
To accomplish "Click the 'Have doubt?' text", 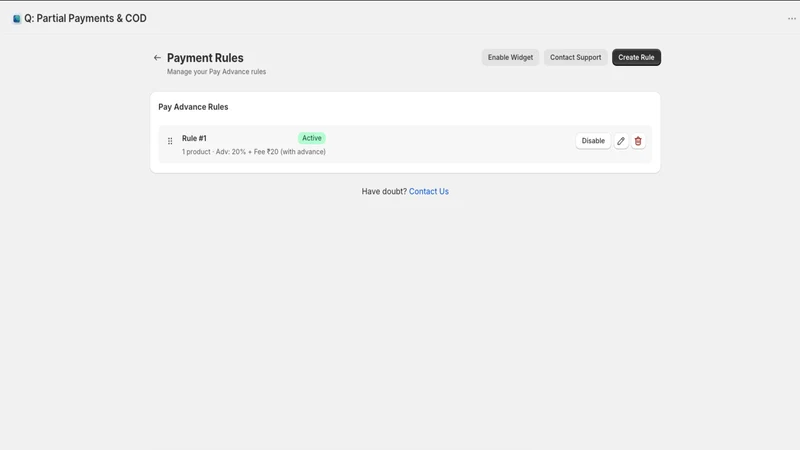I will click(384, 191).
